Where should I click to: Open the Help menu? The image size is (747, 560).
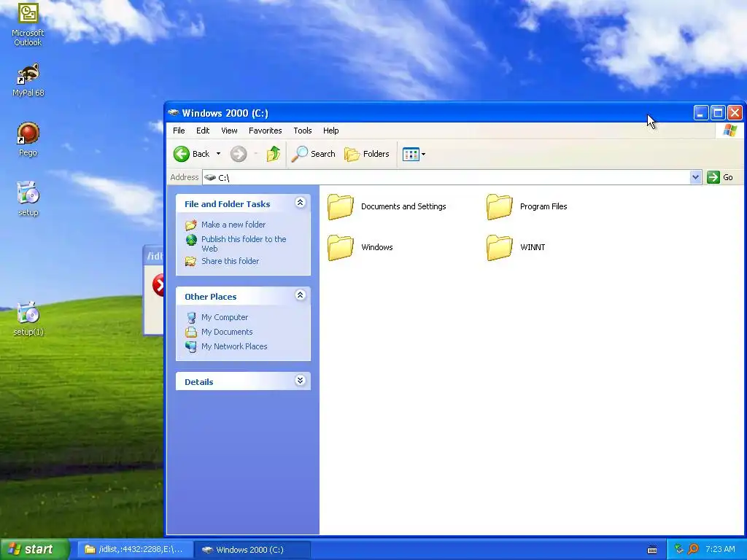pyautogui.click(x=330, y=131)
